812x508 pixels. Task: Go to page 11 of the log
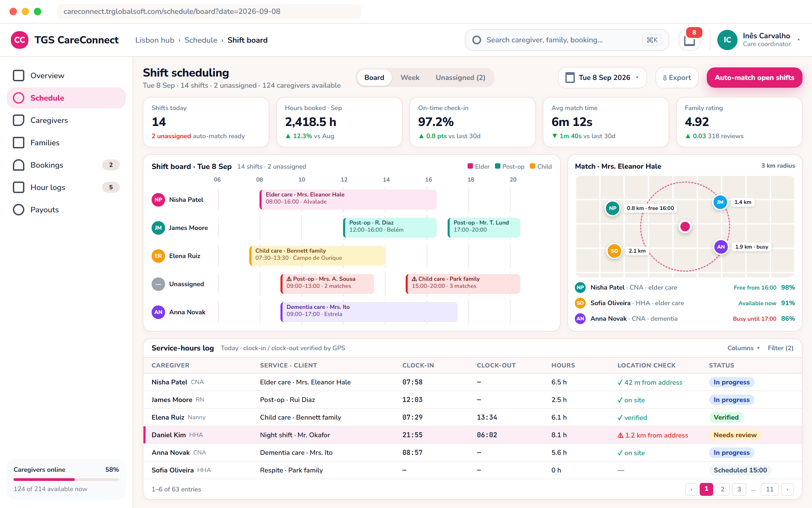(770, 489)
